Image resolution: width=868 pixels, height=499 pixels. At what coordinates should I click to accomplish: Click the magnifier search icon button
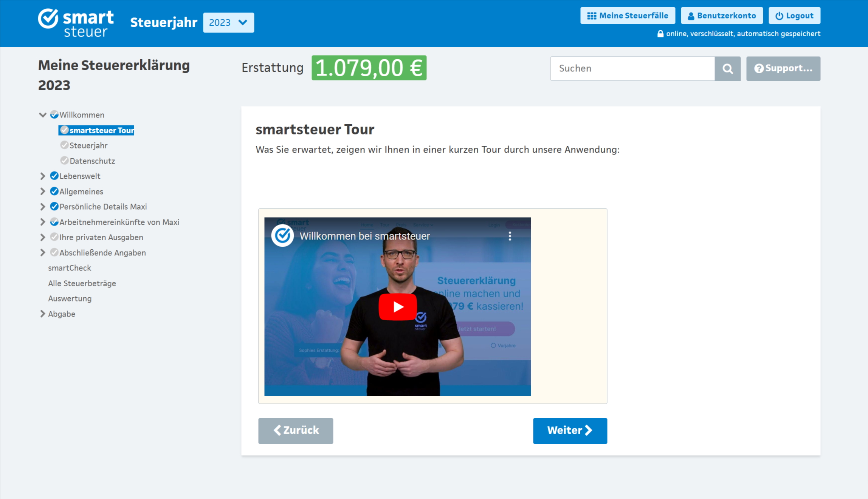(x=727, y=68)
